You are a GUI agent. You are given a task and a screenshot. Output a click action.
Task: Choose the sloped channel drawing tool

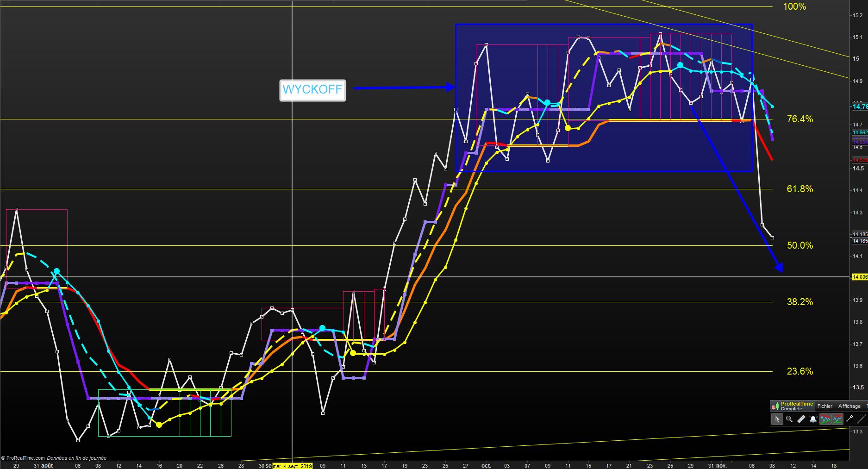click(825, 419)
